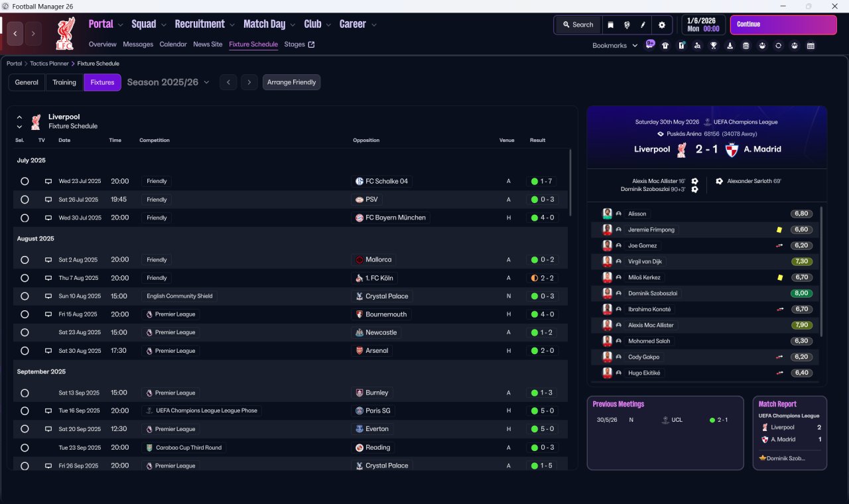
Task: Switch to the Training tab
Action: [x=64, y=82]
